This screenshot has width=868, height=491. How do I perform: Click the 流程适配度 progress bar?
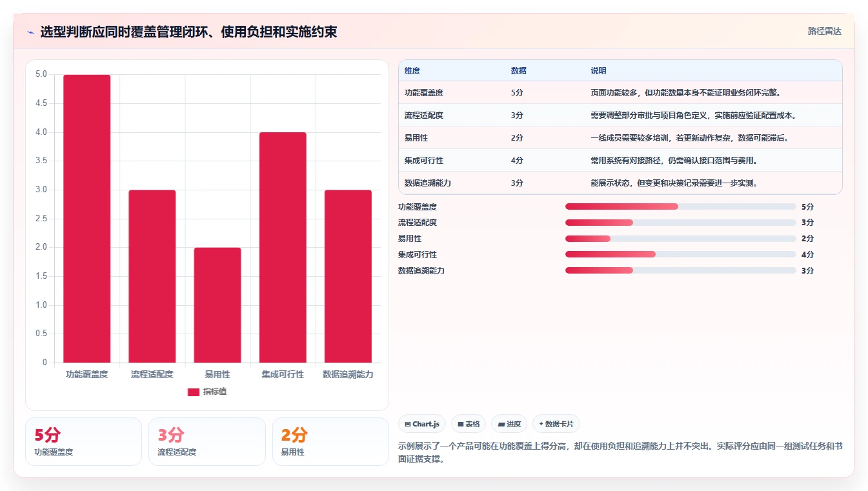pos(681,223)
